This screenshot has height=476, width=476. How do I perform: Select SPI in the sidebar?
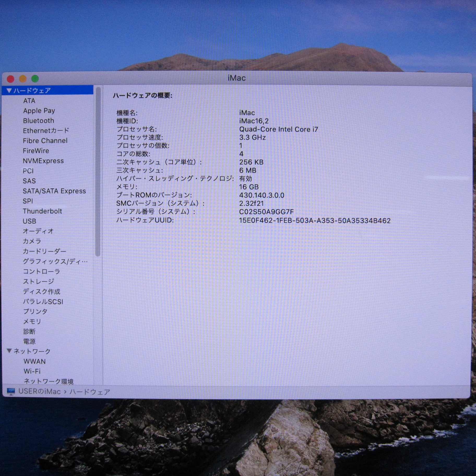tap(28, 201)
